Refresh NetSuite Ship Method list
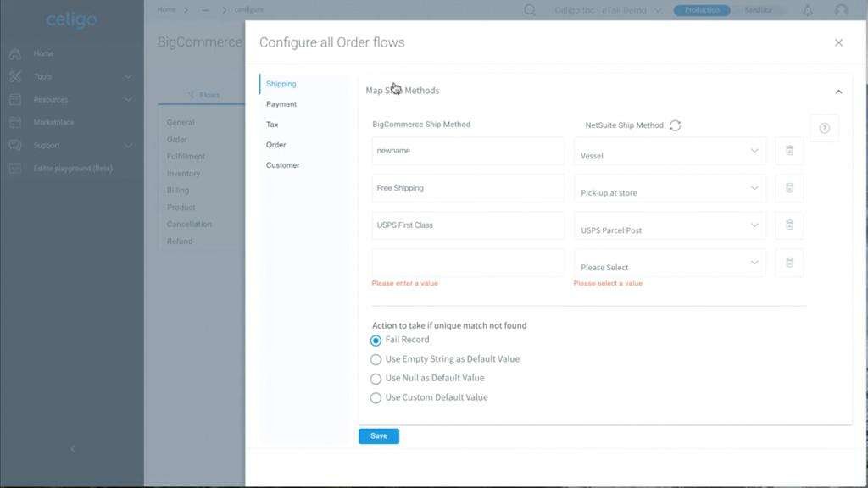This screenshot has height=488, width=868. (675, 125)
